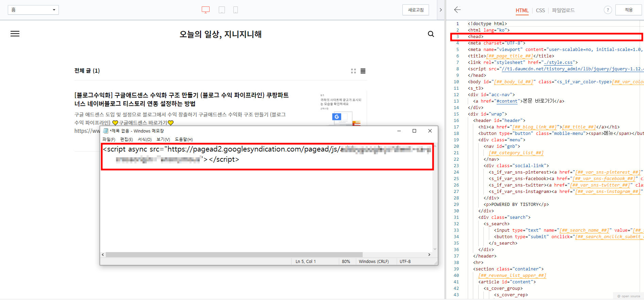The height and width of the screenshot is (300, 644).
Task: Click line 37 </header> closing tag
Action: (x=485, y=256)
